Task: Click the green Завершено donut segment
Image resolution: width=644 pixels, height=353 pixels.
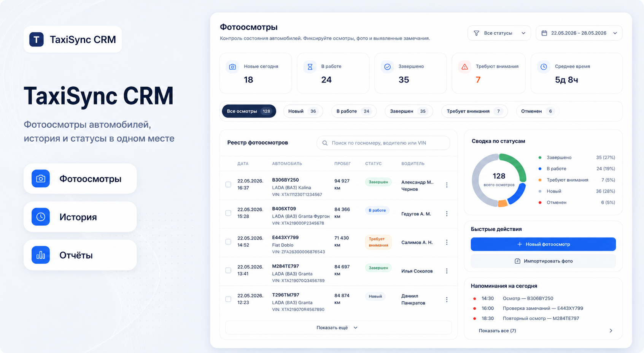Action: click(x=518, y=164)
